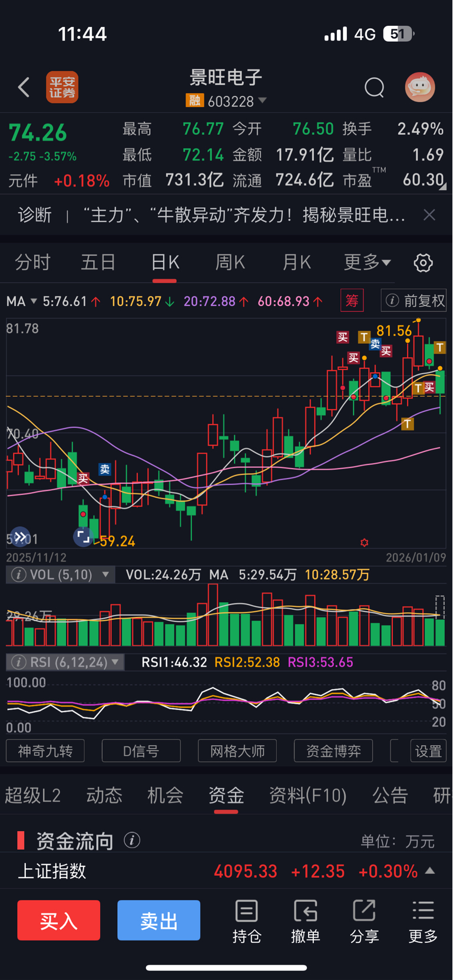Expand the double-arrow chart panel icon
Viewport: 453px width, 980px height.
[19, 537]
